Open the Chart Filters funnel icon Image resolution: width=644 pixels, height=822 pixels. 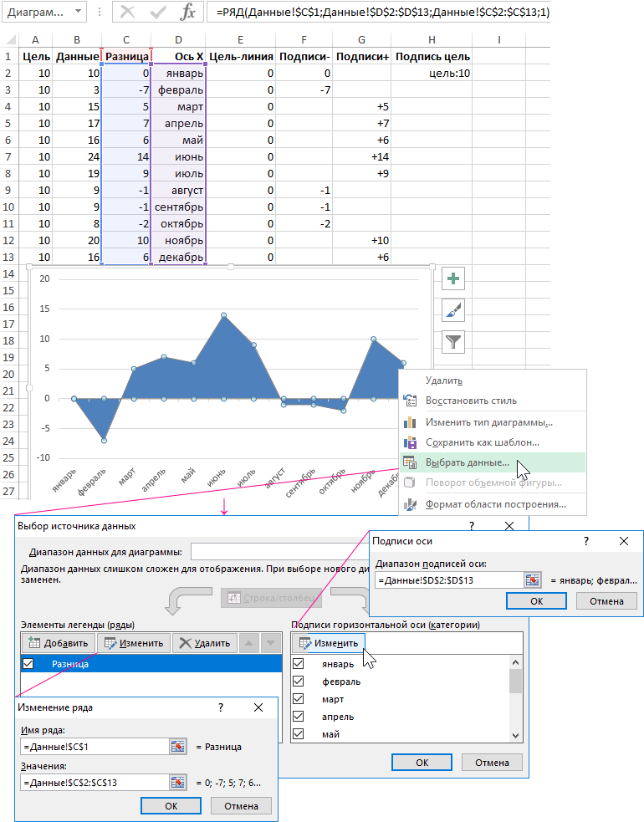tap(453, 341)
